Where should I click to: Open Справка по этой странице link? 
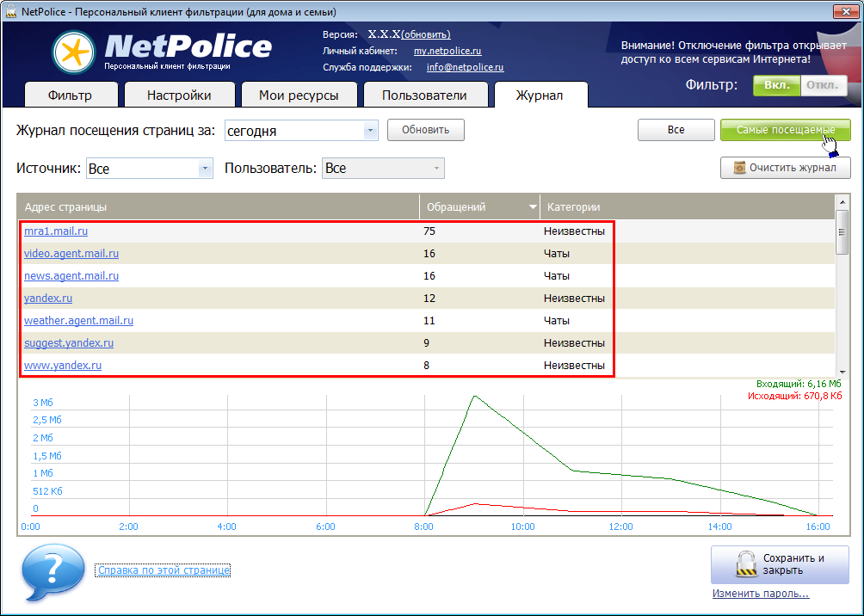(x=164, y=570)
